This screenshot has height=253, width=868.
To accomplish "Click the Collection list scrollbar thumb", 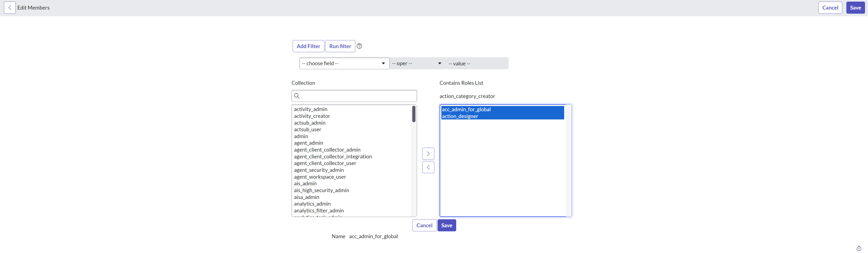I will pyautogui.click(x=413, y=114).
